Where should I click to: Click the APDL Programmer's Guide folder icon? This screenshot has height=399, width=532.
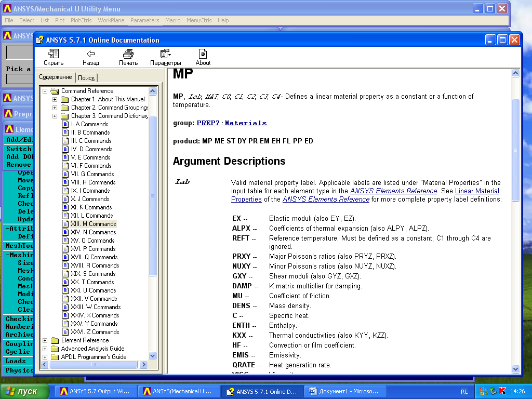tap(55, 357)
